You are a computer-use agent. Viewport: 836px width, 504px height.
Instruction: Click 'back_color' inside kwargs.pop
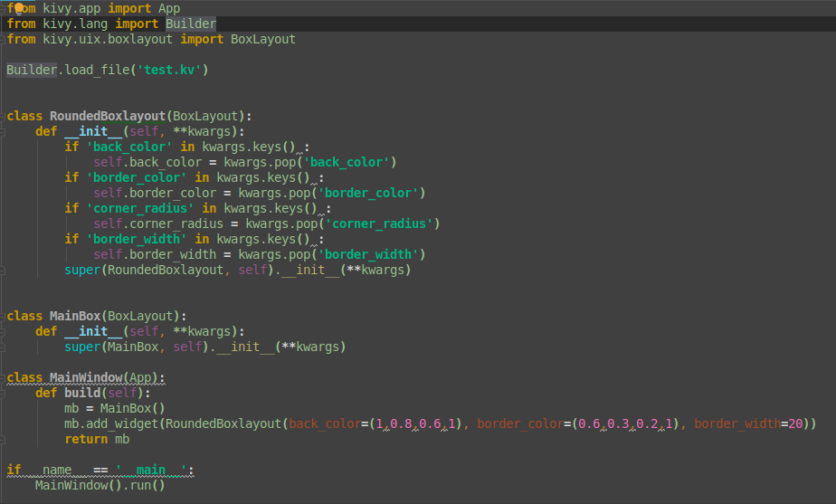(x=346, y=162)
